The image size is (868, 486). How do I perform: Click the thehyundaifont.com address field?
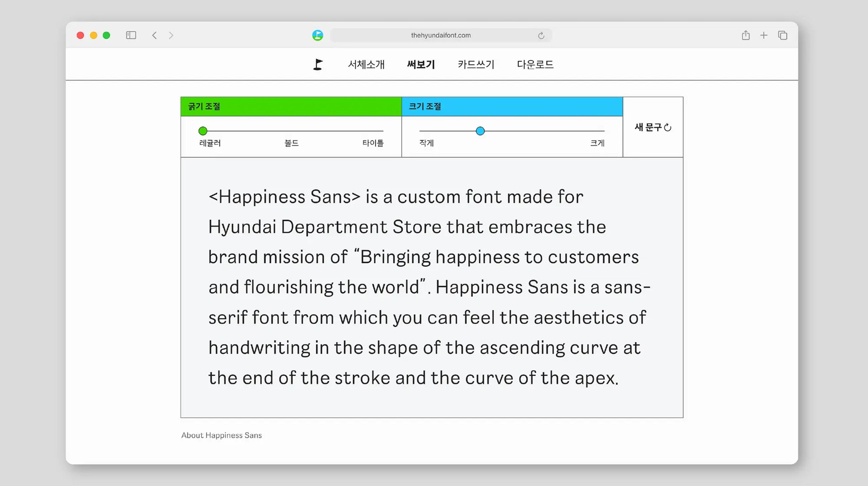440,35
